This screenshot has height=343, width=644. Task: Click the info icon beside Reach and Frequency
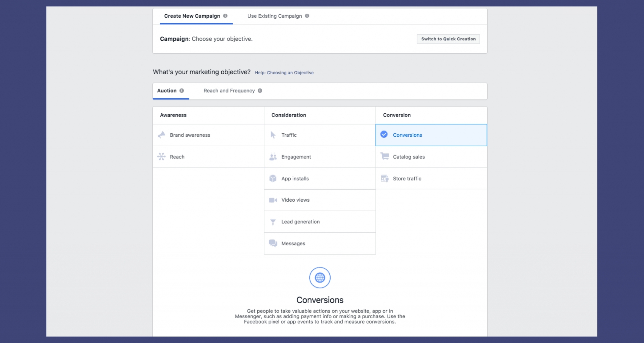pyautogui.click(x=261, y=90)
